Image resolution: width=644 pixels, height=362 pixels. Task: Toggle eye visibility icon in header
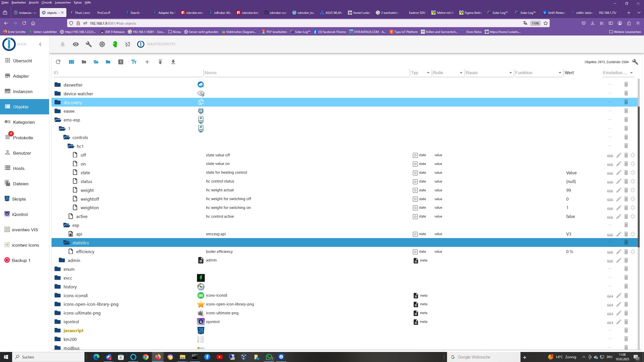(76, 44)
